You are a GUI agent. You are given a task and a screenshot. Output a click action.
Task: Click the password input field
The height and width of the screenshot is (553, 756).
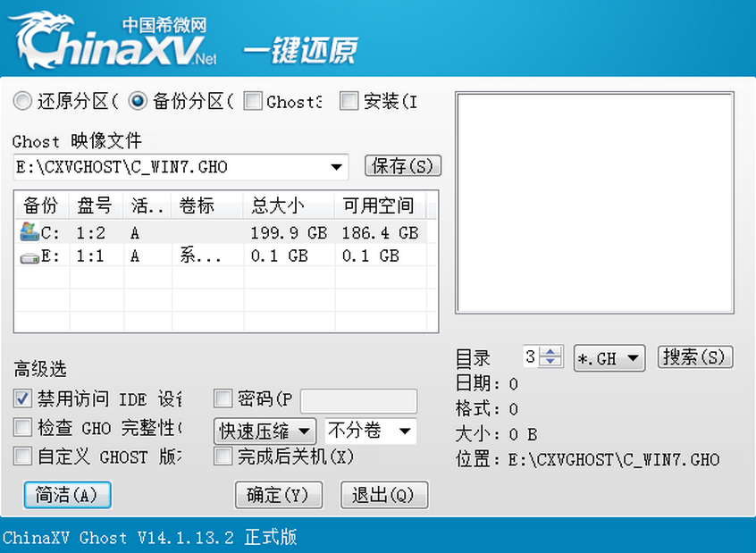[x=358, y=401]
